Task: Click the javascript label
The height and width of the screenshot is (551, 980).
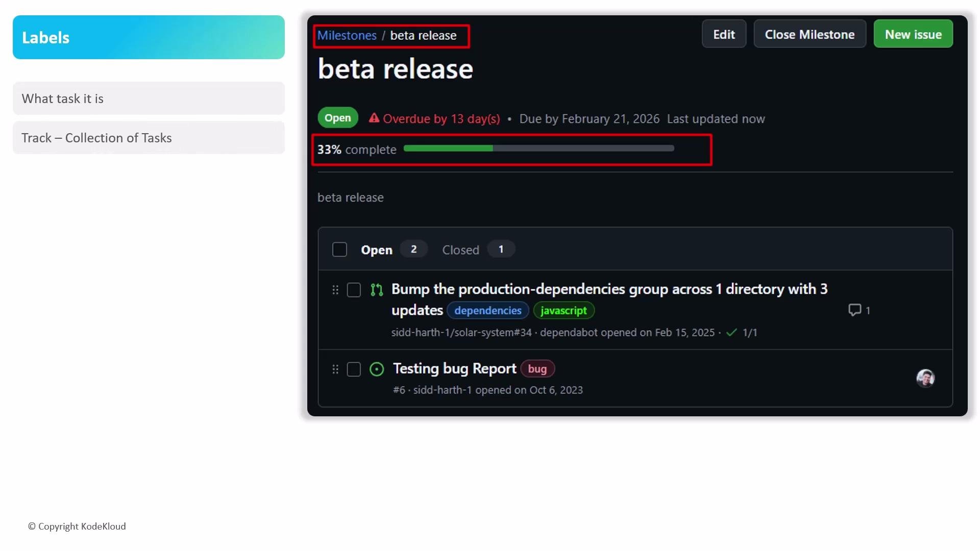Action: tap(563, 310)
